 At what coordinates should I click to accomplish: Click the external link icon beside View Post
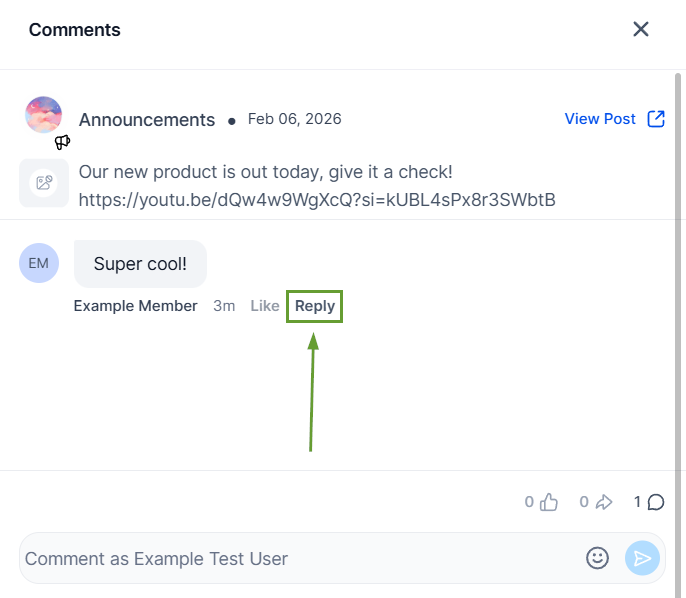coord(656,119)
